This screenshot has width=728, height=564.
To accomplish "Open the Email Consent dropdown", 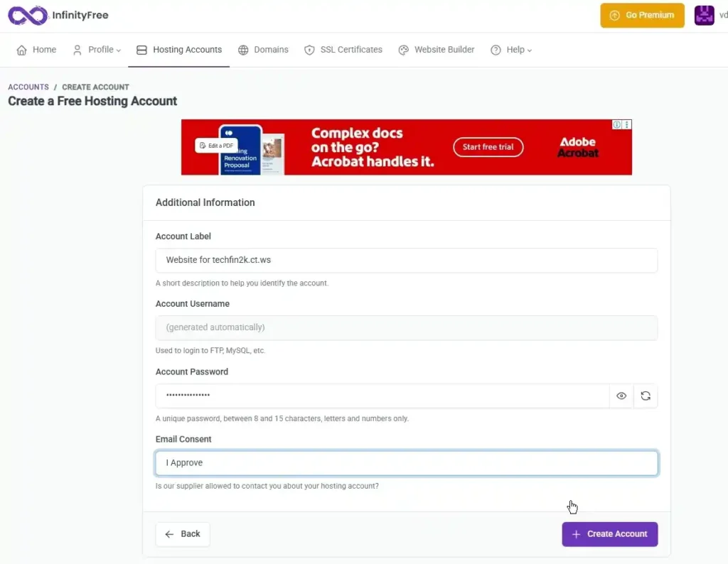I will pos(406,463).
